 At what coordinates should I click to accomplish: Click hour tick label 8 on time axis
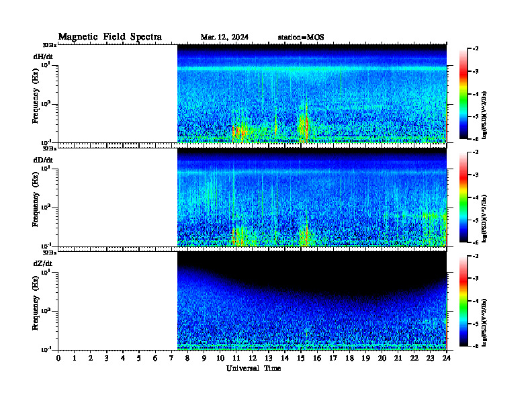click(x=187, y=359)
